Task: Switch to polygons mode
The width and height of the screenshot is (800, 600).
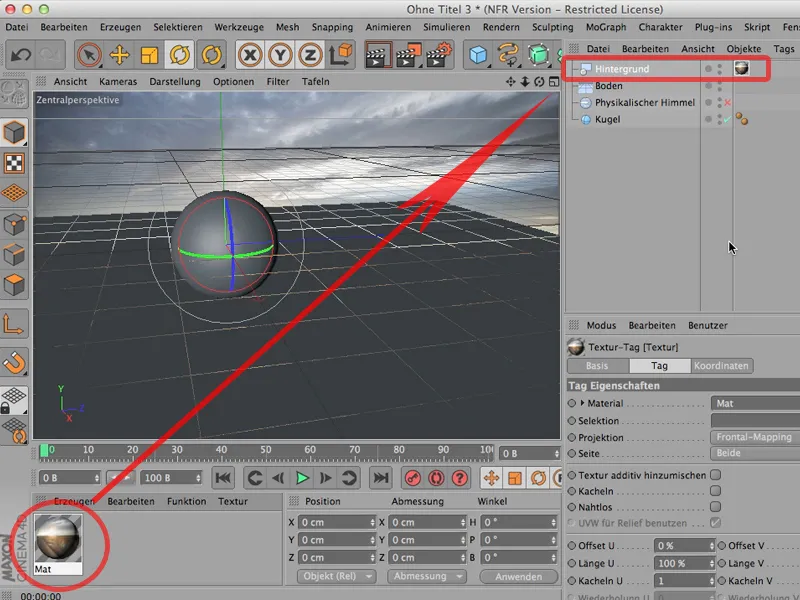Action: [14, 285]
